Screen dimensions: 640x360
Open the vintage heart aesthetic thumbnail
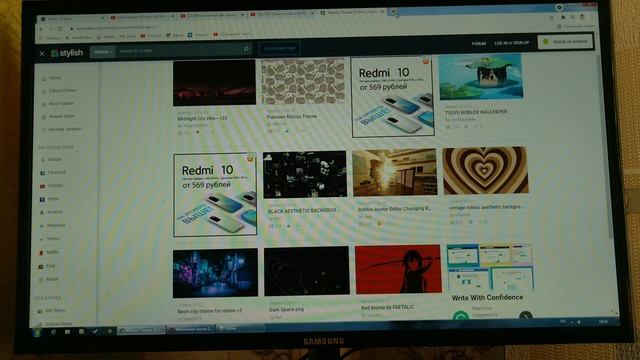pos(485,171)
